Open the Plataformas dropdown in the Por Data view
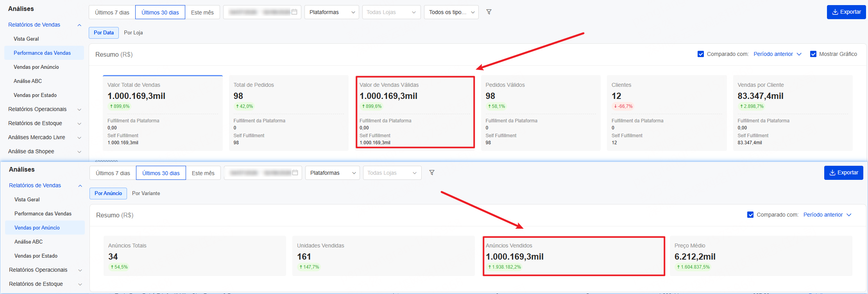Screen dimensions: 868x294 (332, 12)
